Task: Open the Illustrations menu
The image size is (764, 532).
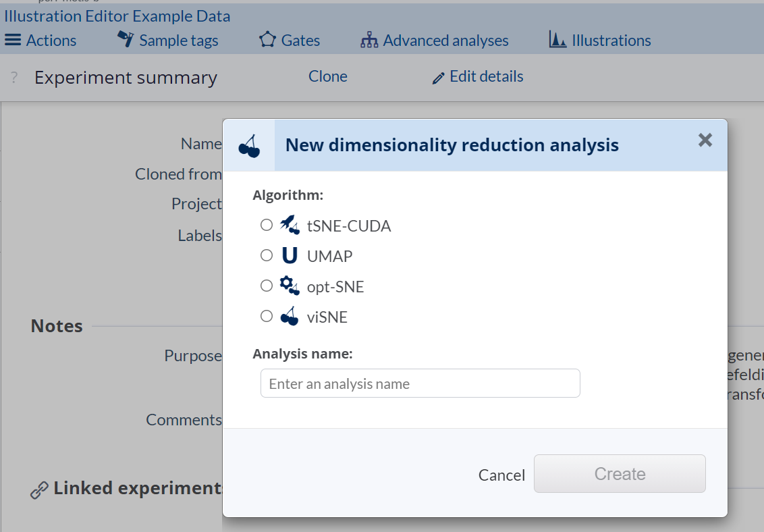Action: pyautogui.click(x=600, y=41)
